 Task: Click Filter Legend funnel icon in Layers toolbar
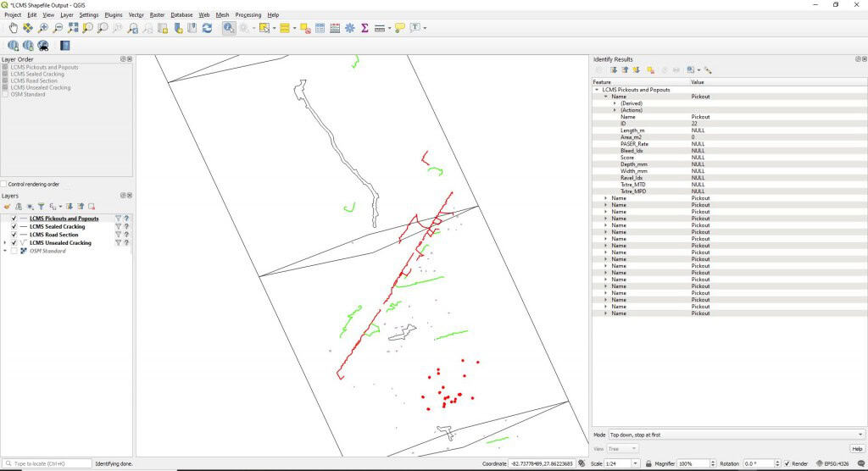[x=41, y=207]
